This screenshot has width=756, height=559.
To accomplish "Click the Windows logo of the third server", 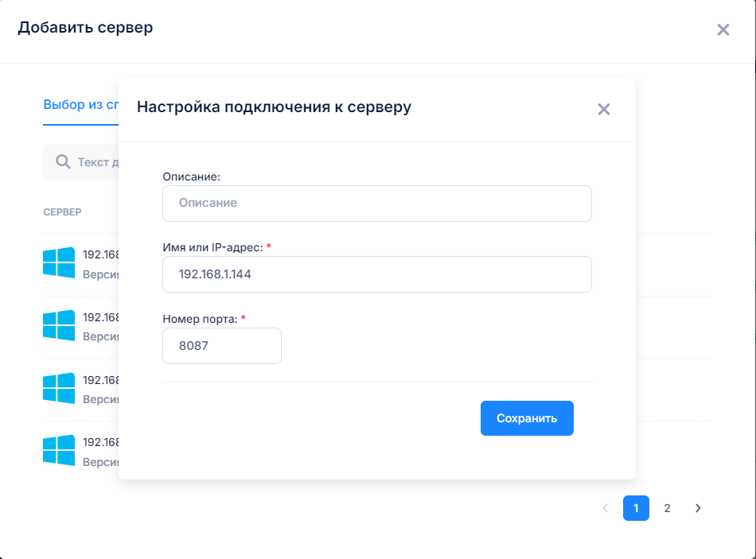I will 59,388.
